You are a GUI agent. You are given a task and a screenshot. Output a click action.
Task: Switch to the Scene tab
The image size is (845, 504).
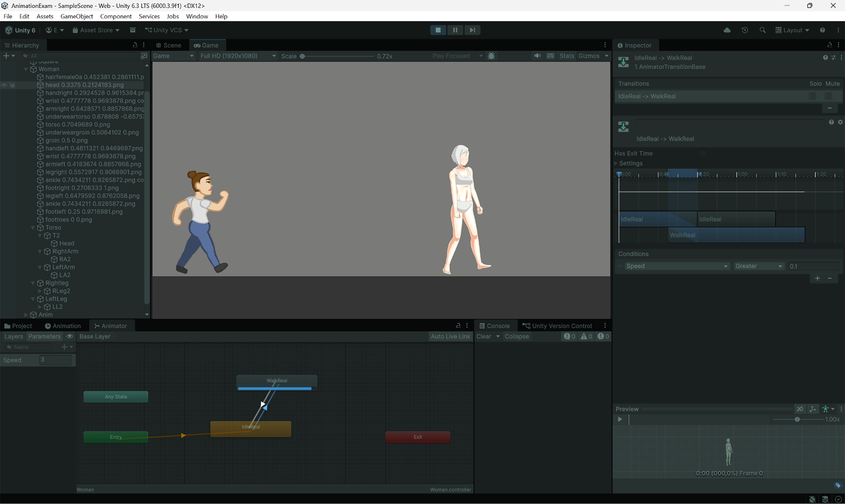point(168,45)
